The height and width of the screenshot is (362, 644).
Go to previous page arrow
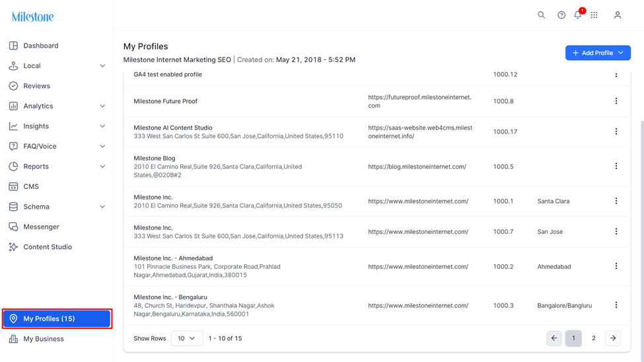[554, 338]
